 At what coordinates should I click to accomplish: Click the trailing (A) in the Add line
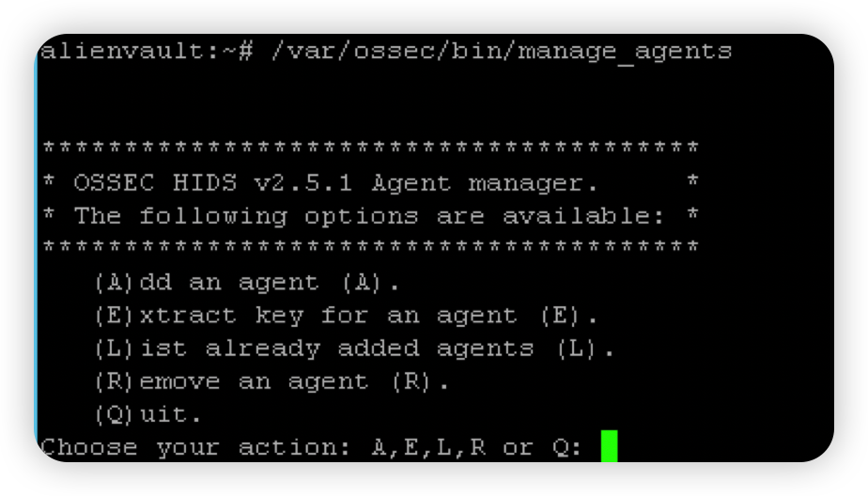[362, 283]
